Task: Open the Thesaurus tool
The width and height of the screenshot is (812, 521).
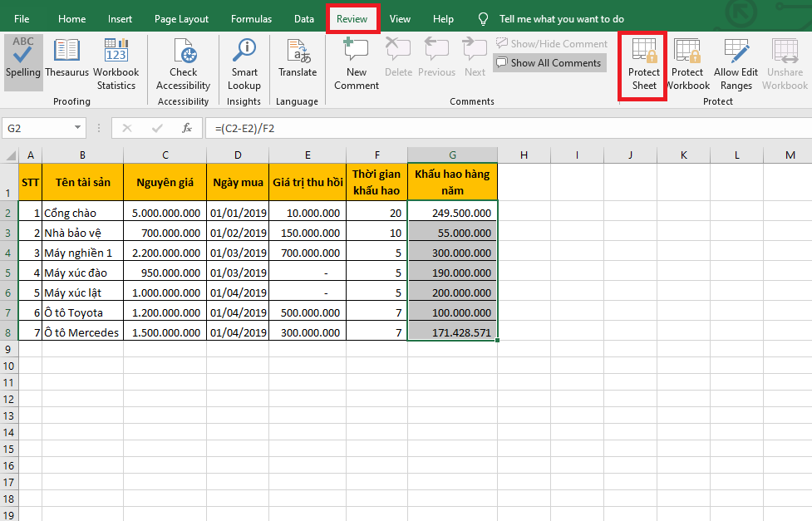Action: pyautogui.click(x=67, y=58)
